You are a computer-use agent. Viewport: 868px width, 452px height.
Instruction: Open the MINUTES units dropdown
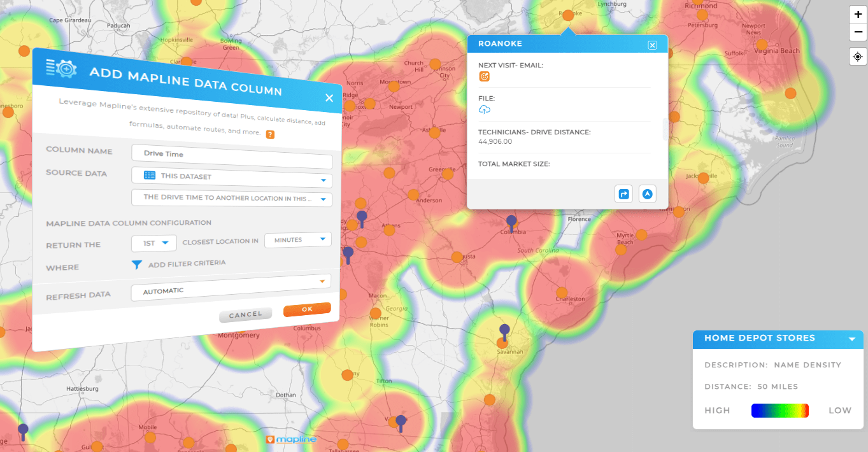pyautogui.click(x=297, y=239)
